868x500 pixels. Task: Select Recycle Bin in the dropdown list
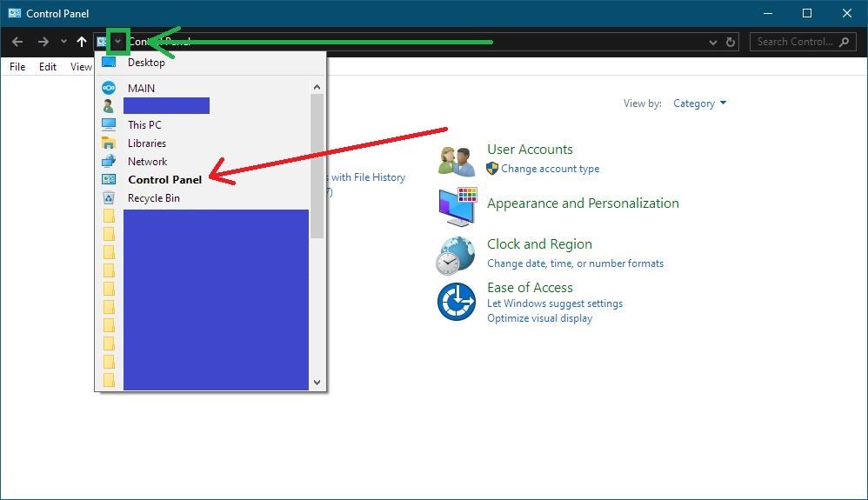pos(154,197)
